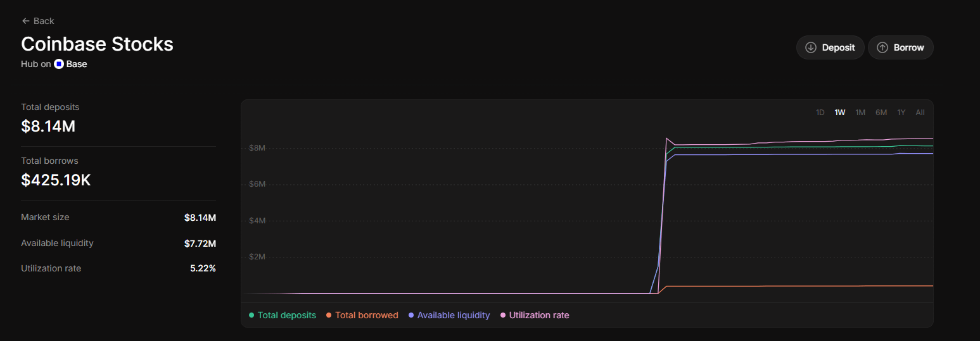980x341 pixels.
Task: Click the Total borrows label
Action: 49,161
